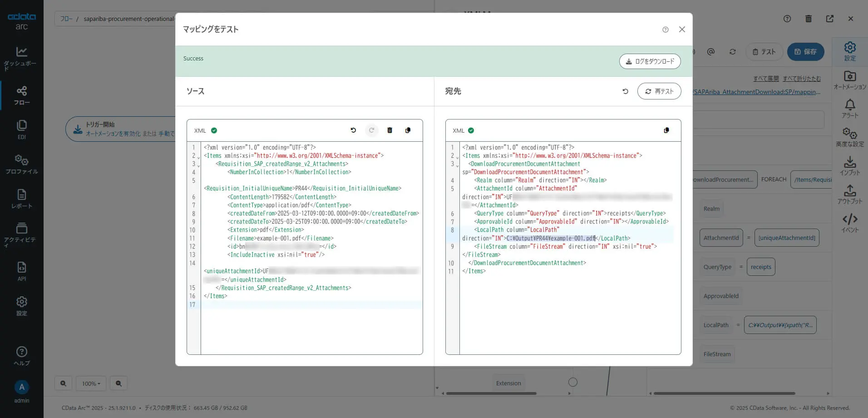Image resolution: width=868 pixels, height=418 pixels.
Task: Open the EDI section in the sidebar
Action: coord(21,129)
